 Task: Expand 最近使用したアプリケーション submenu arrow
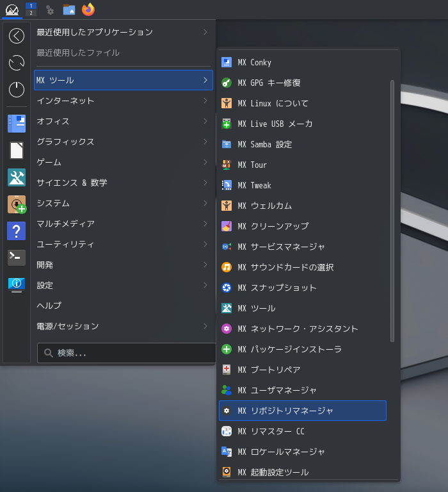[x=205, y=32]
